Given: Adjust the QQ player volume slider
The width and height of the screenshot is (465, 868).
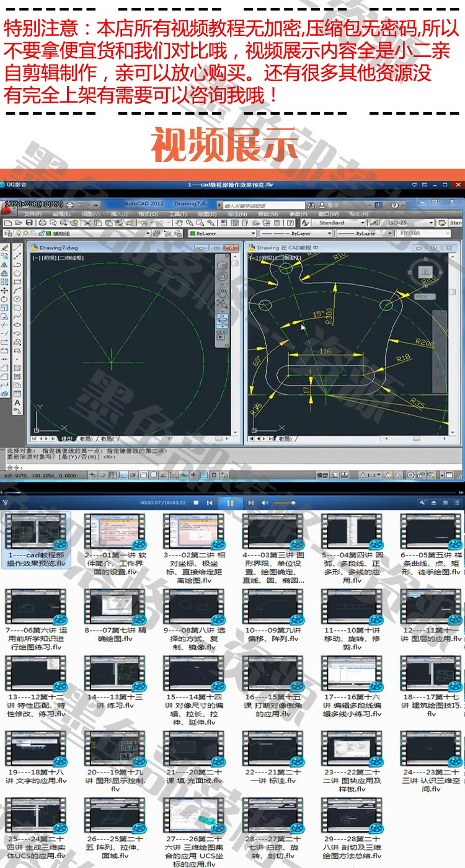Looking at the screenshot, I should [x=284, y=503].
